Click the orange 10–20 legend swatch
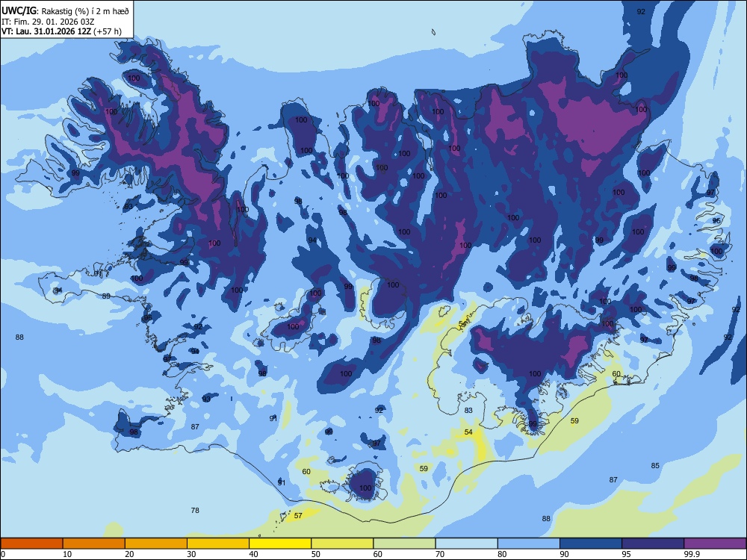Viewport: 747px width, 560px height. pos(94,544)
